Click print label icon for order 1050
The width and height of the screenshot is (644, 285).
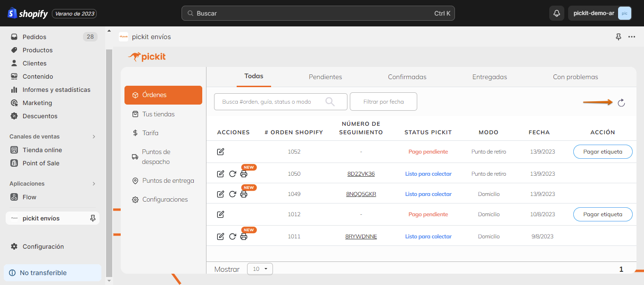244,174
